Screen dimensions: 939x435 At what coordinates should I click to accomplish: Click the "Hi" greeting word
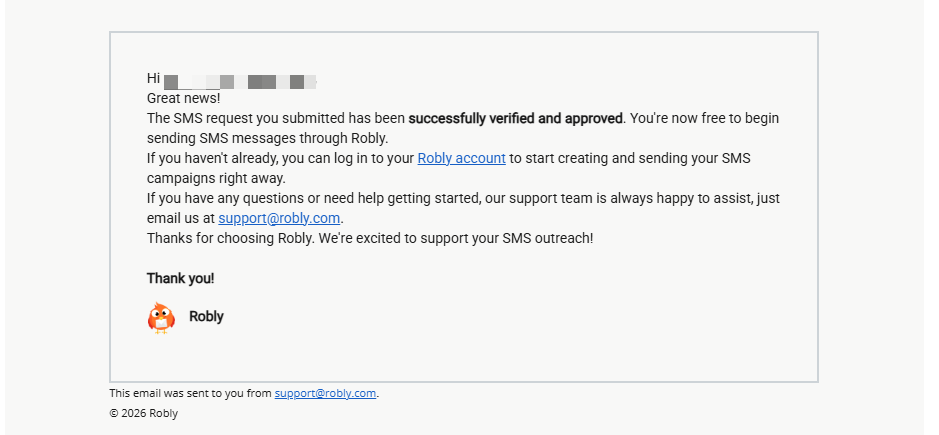tap(153, 78)
